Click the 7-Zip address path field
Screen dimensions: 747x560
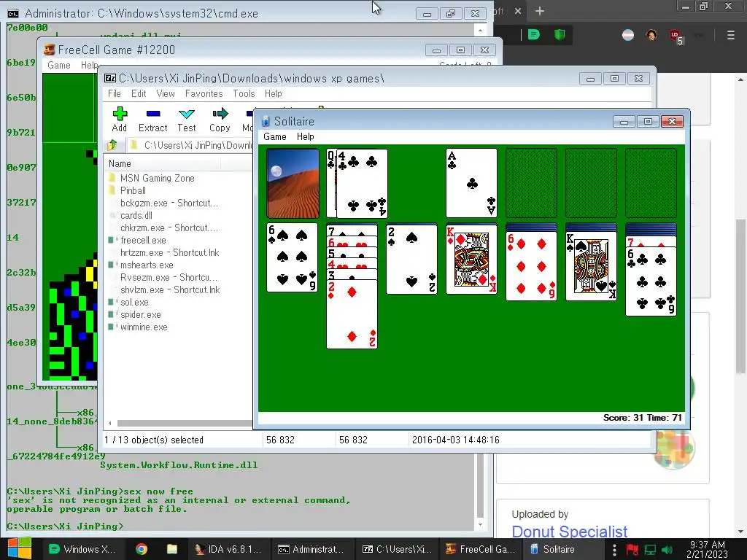(190, 145)
